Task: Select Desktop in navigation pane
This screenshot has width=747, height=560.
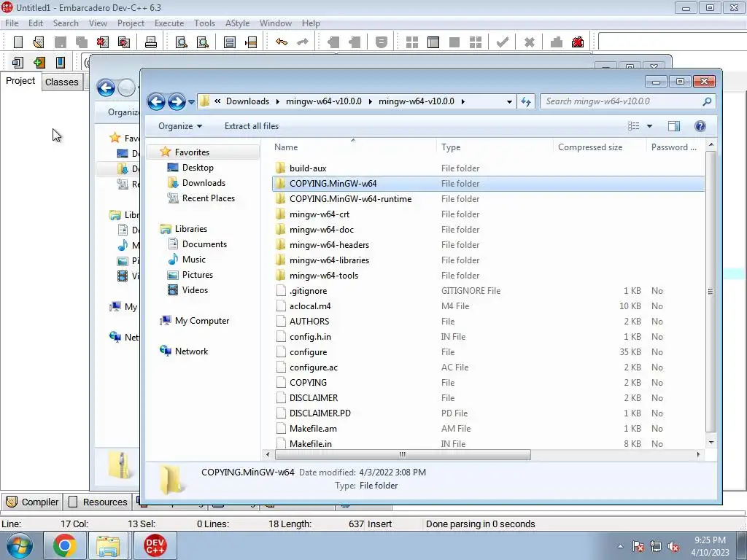Action: (198, 168)
